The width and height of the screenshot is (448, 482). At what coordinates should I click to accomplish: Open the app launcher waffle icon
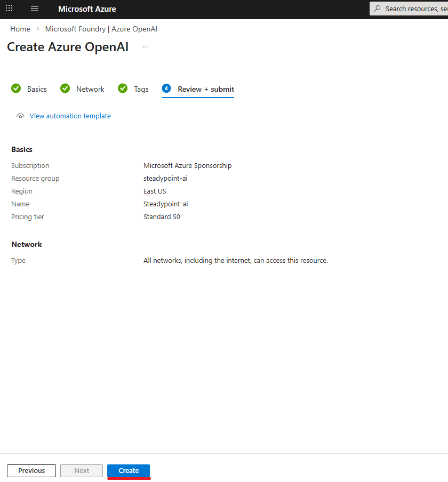9,9
